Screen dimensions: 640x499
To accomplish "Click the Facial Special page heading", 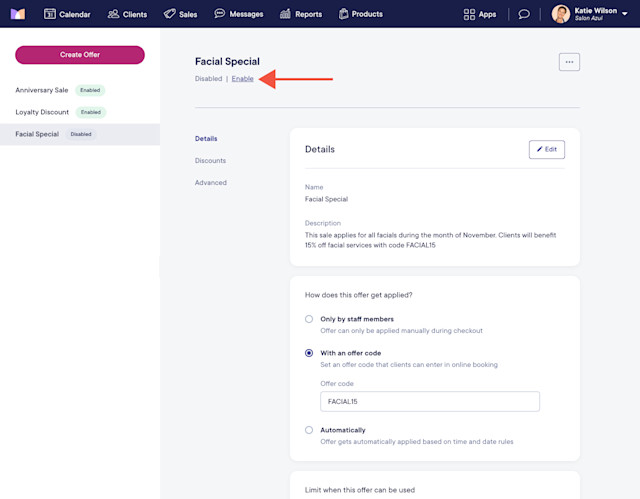I will point(227,61).
